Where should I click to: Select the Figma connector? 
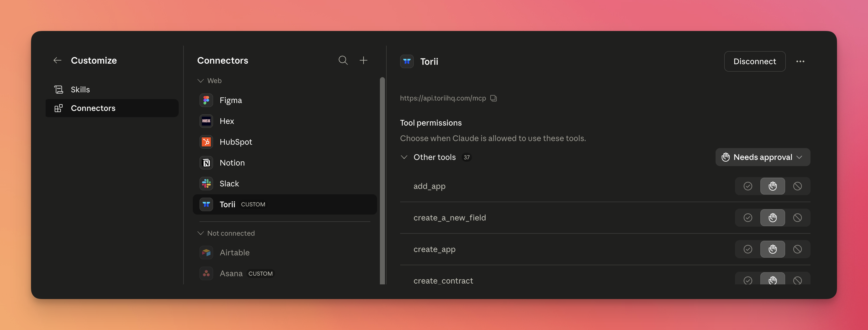pyautogui.click(x=285, y=100)
